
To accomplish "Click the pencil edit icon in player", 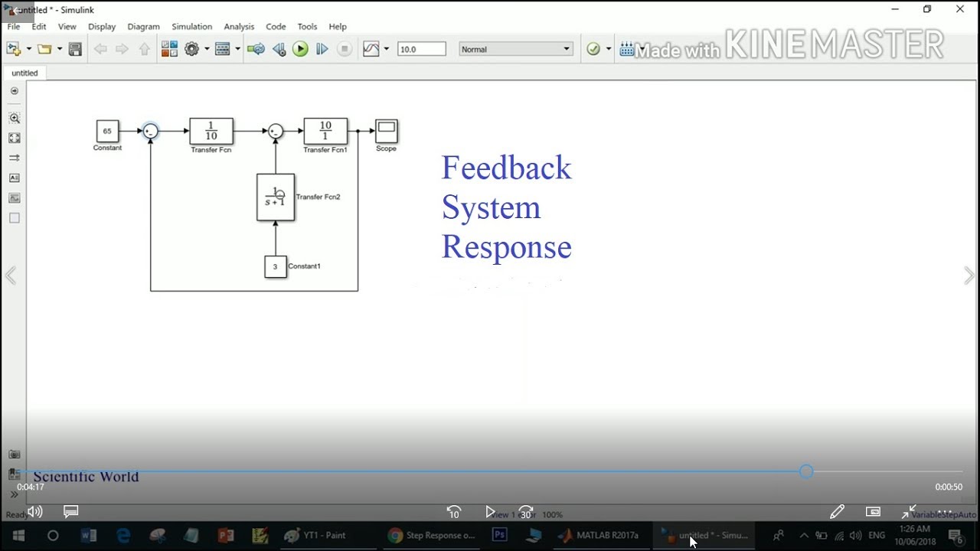I will click(837, 512).
